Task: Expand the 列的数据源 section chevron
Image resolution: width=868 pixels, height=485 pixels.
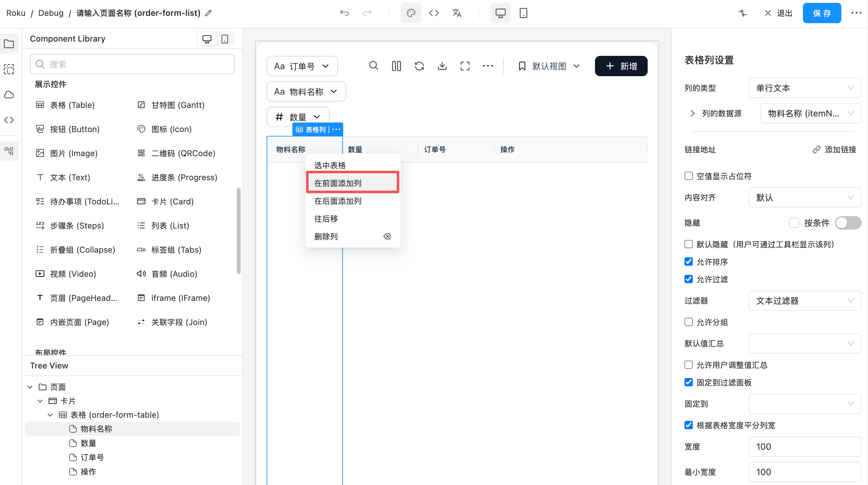Action: coord(692,113)
